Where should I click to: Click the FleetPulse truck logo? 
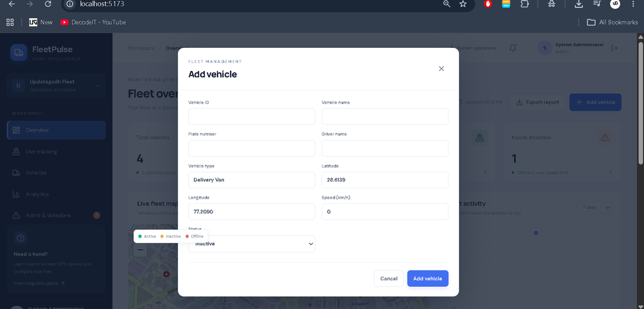pos(18,53)
